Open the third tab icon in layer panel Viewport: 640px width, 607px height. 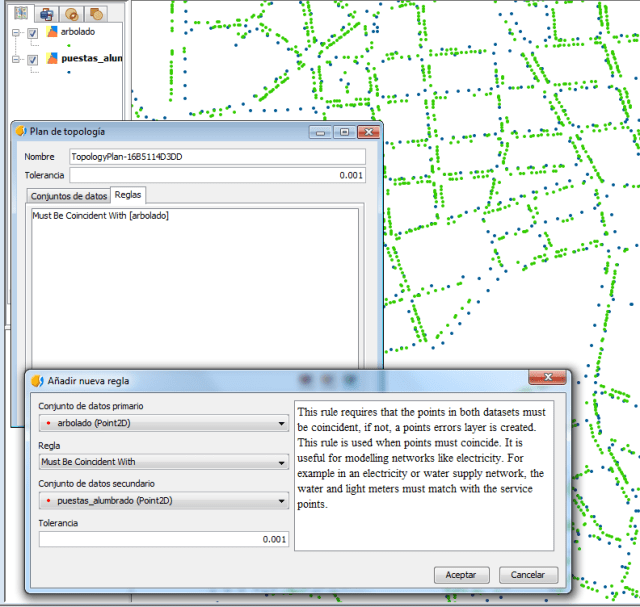coord(71,13)
